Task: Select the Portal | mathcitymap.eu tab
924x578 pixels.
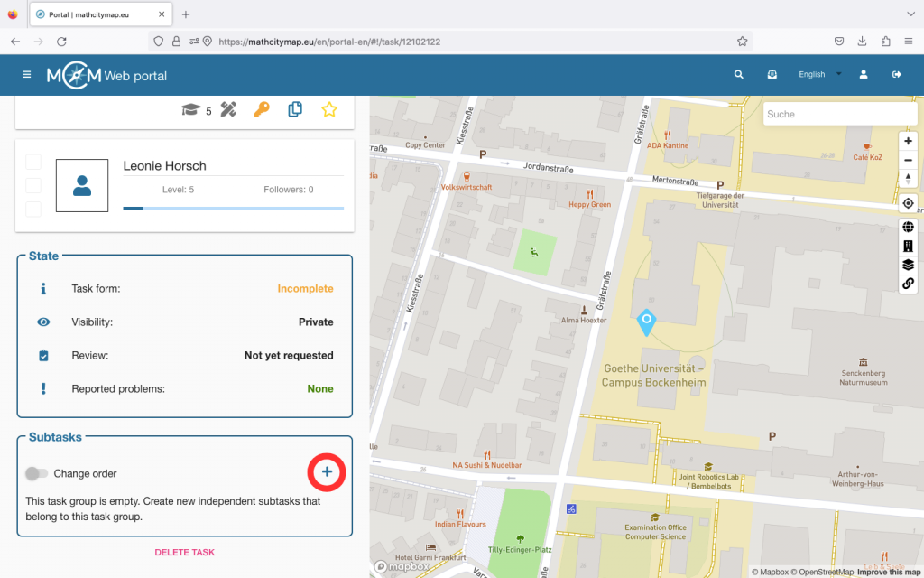Action: click(97, 14)
